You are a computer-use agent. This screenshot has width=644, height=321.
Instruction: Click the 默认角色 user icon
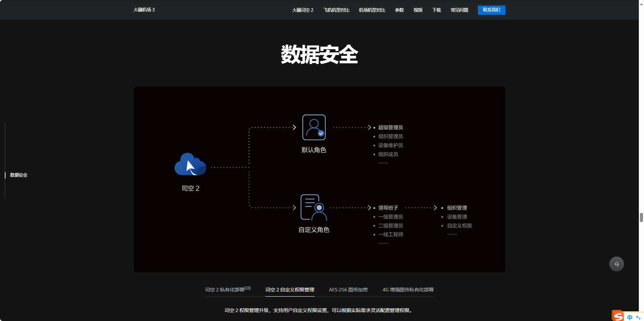pyautogui.click(x=314, y=127)
